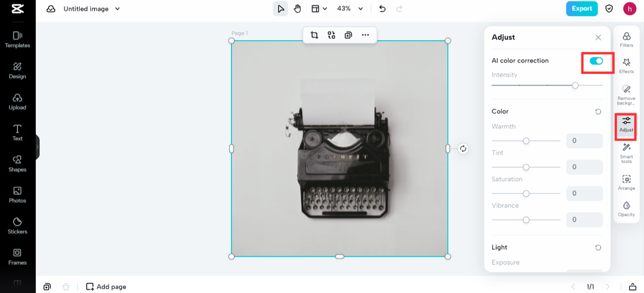Click the Warmth slider
Screen dimensions: 644x293
click(526, 141)
